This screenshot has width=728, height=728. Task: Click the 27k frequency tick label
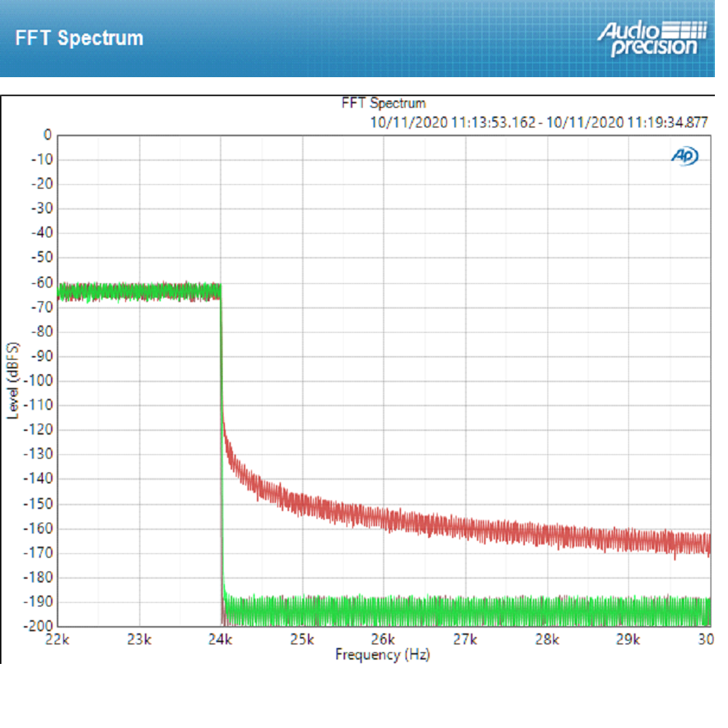[x=465, y=640]
